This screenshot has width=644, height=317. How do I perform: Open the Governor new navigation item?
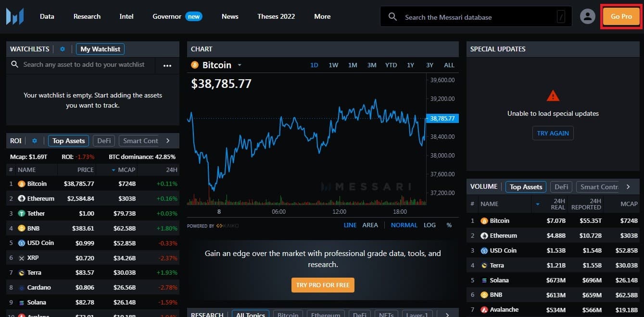tap(177, 16)
